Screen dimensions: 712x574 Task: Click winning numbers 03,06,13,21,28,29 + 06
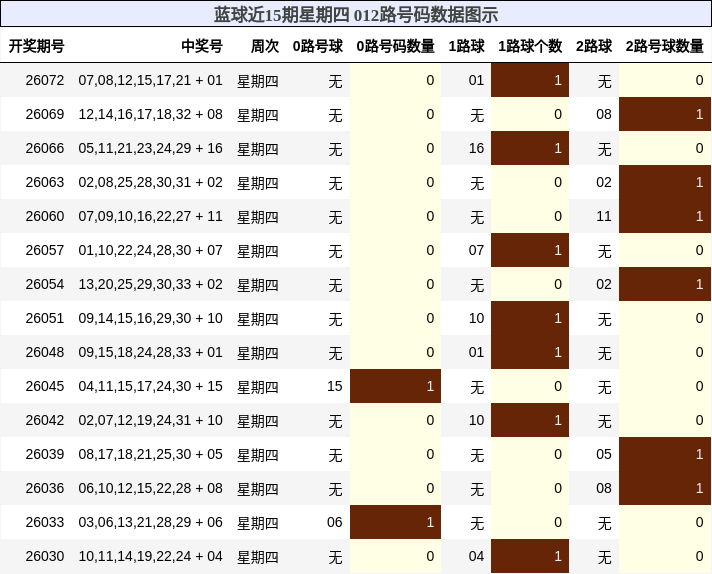pyautogui.click(x=150, y=522)
